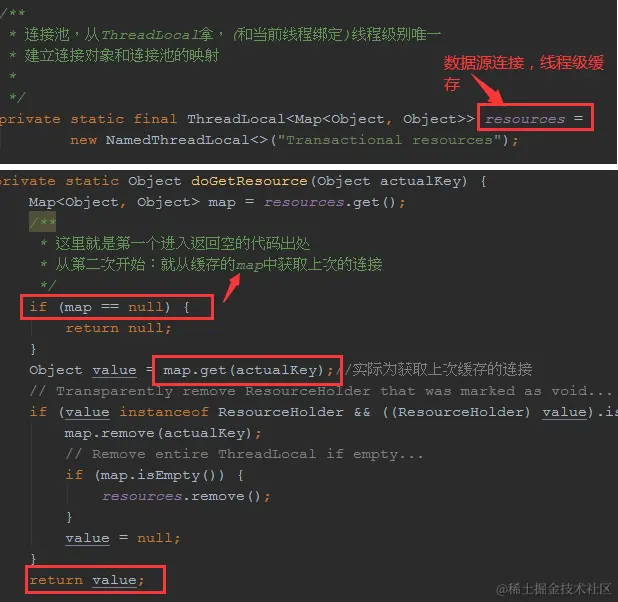The height and width of the screenshot is (602, 618).
Task: Click the boxed map.get(actualKey) expression
Action: coord(247,370)
